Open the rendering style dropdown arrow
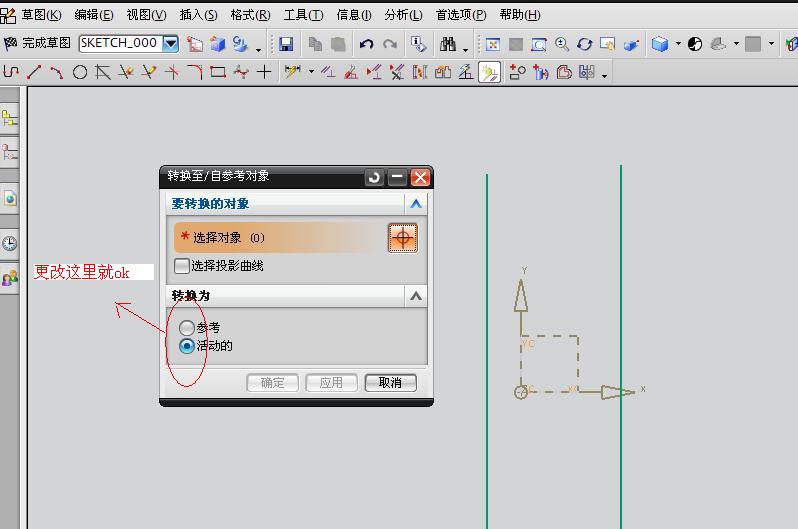The width and height of the screenshot is (798, 529). [x=678, y=44]
